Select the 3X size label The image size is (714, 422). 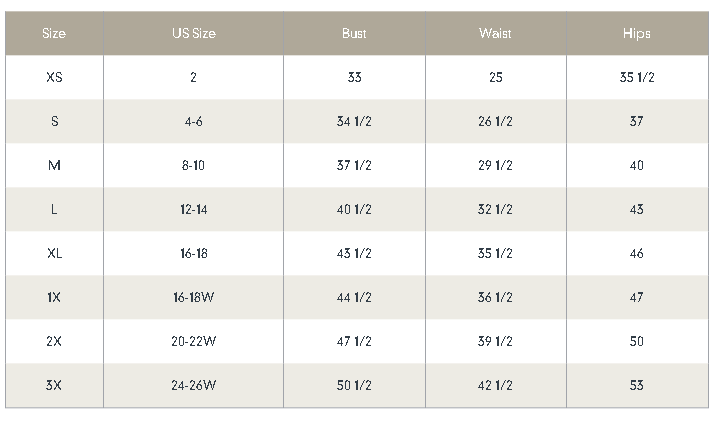click(x=54, y=385)
